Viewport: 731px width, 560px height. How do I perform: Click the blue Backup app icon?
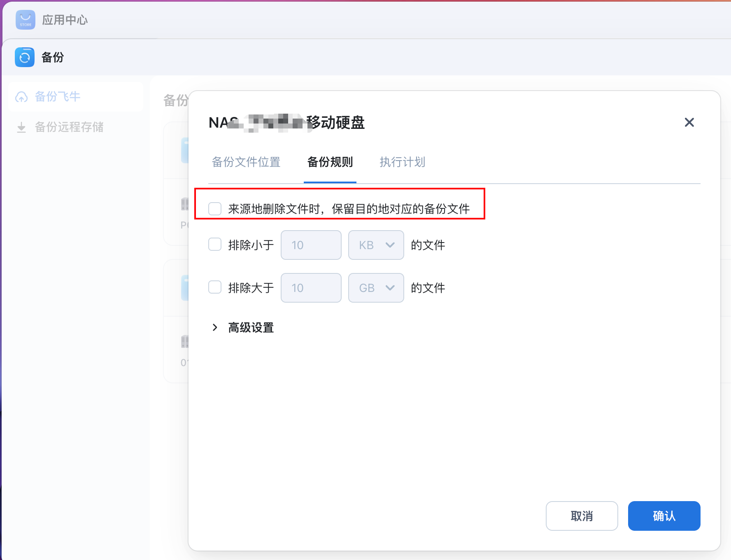click(25, 57)
